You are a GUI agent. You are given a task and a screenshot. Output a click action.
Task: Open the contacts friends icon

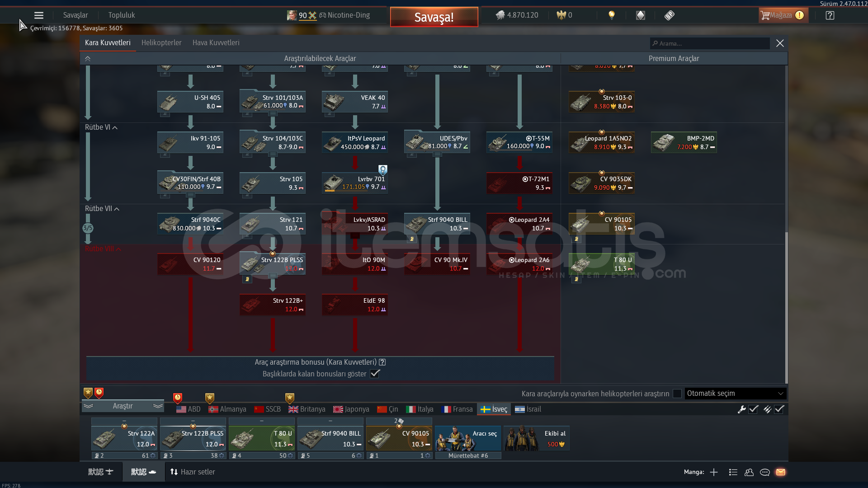pos(749,472)
